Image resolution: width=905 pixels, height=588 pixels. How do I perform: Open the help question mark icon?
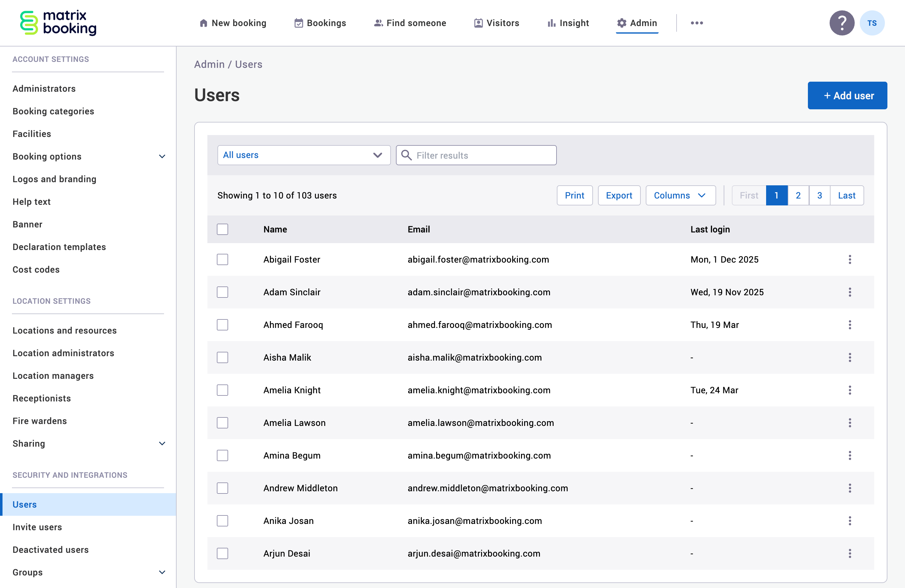click(842, 23)
